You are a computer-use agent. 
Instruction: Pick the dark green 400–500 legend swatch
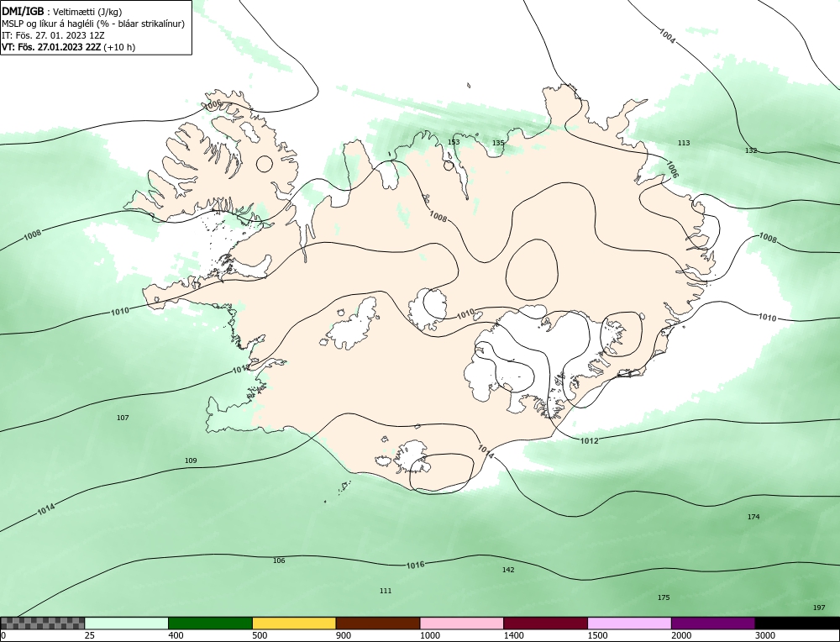210,623
